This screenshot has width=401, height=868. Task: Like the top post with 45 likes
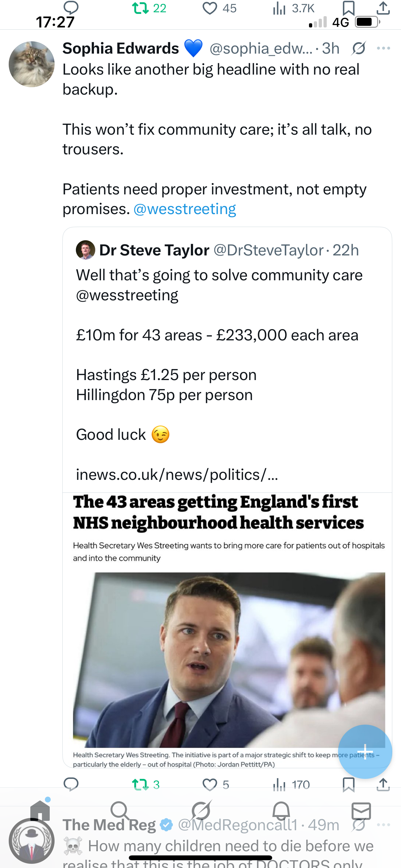pos(210,8)
